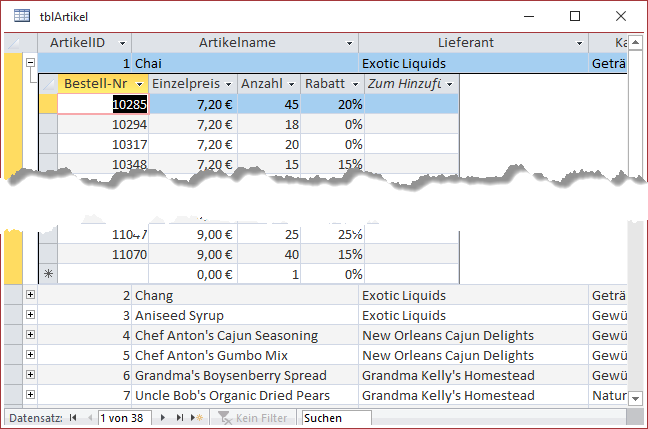Click the Artikelname cell 'Aniseed Syrup'
Viewport: 648px width, 429px height.
click(245, 315)
